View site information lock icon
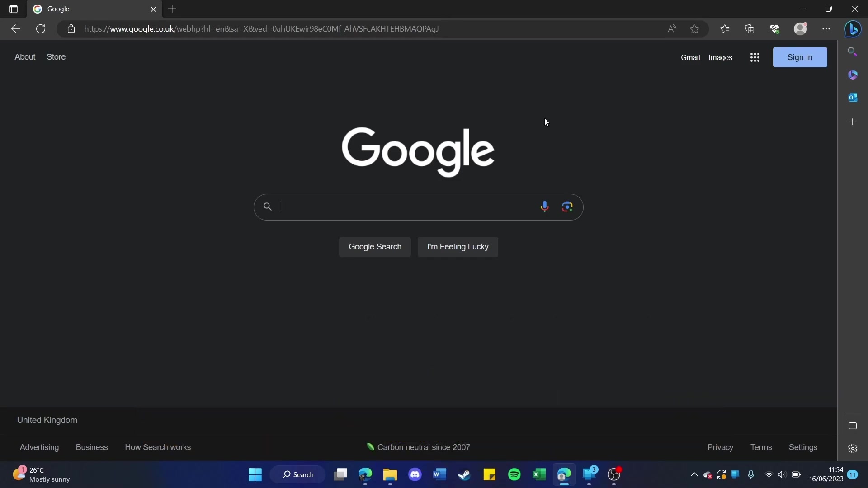The width and height of the screenshot is (868, 488). pos(71,29)
